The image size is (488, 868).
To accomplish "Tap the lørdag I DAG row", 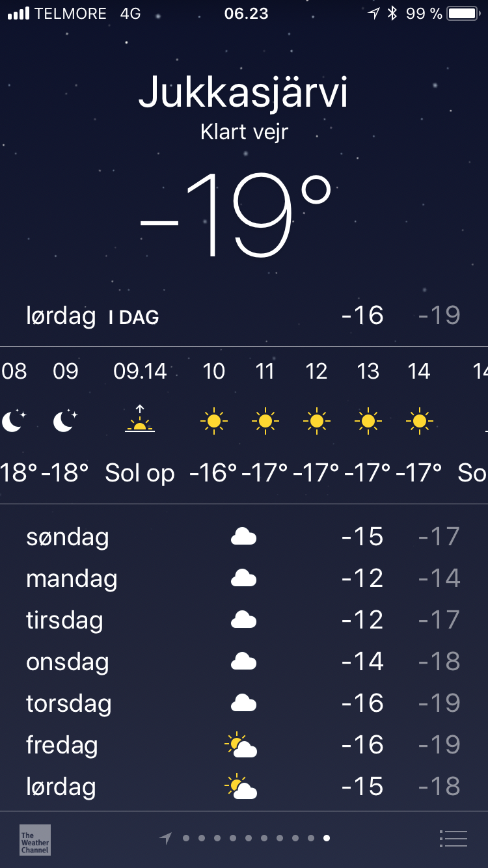I will point(243,317).
